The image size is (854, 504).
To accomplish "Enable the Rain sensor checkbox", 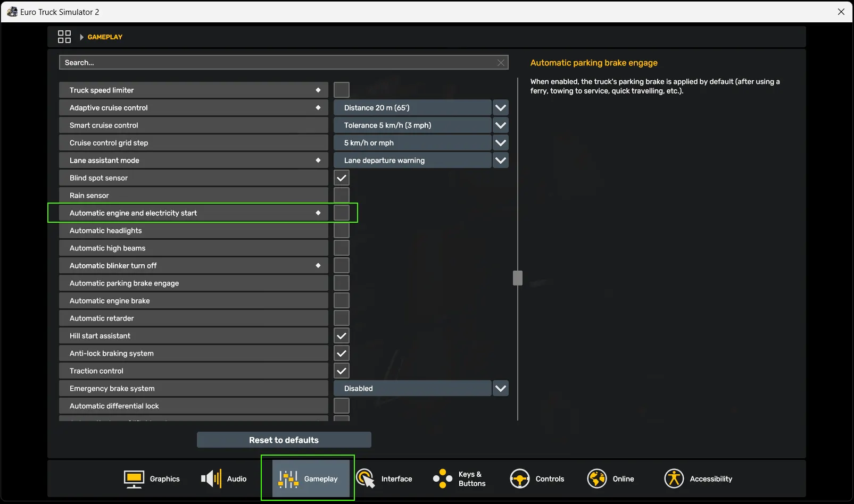I will pos(342,195).
